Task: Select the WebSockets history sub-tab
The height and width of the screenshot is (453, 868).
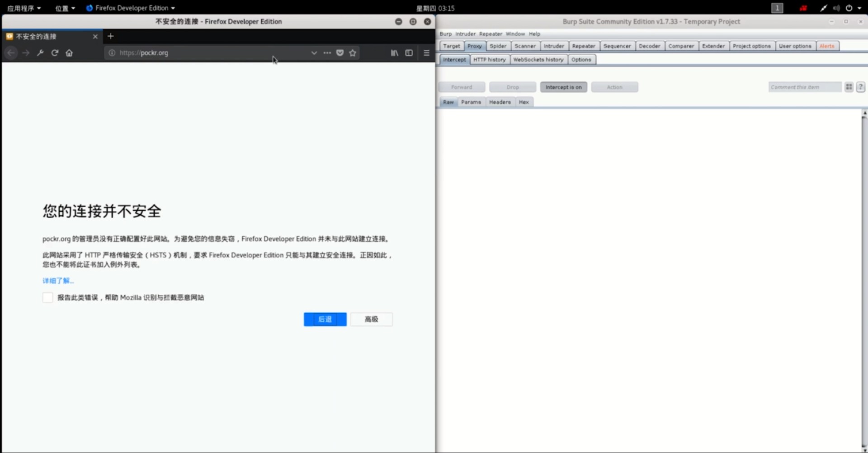Action: point(538,60)
